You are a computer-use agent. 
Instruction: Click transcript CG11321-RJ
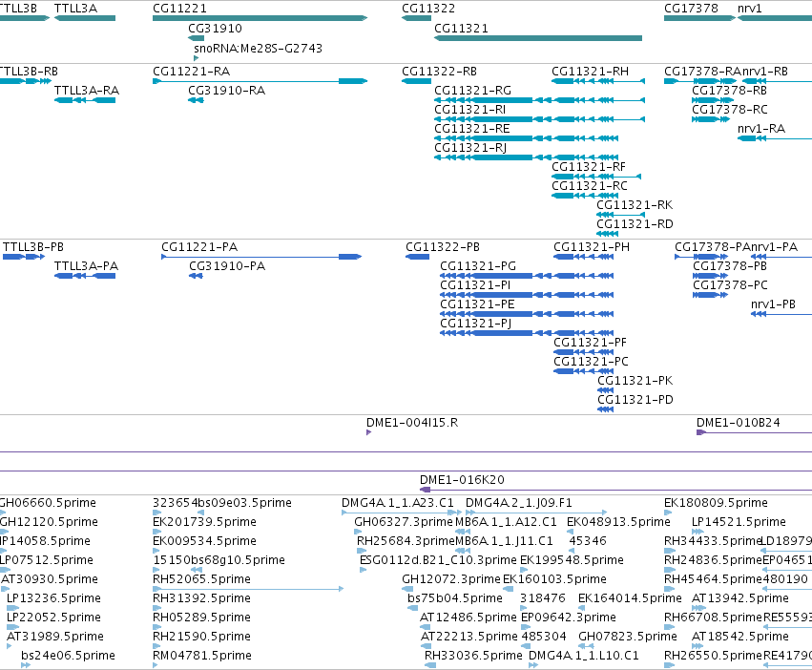coord(526,157)
